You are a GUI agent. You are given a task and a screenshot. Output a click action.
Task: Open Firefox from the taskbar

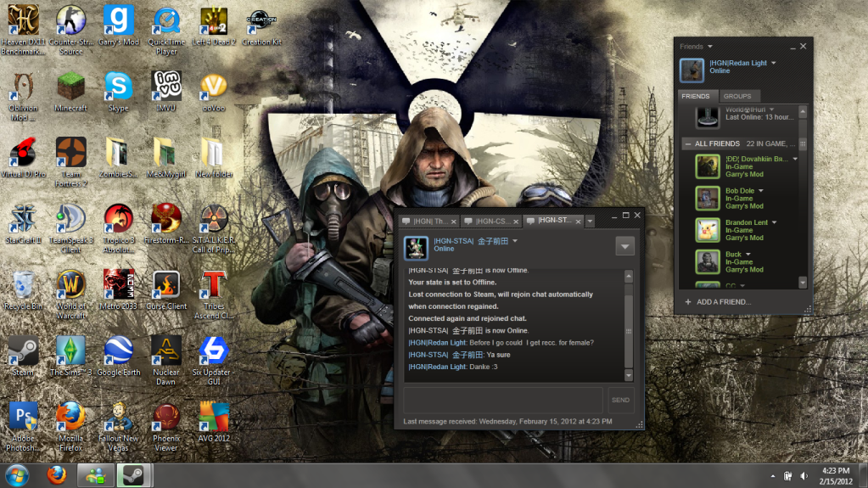(x=56, y=475)
